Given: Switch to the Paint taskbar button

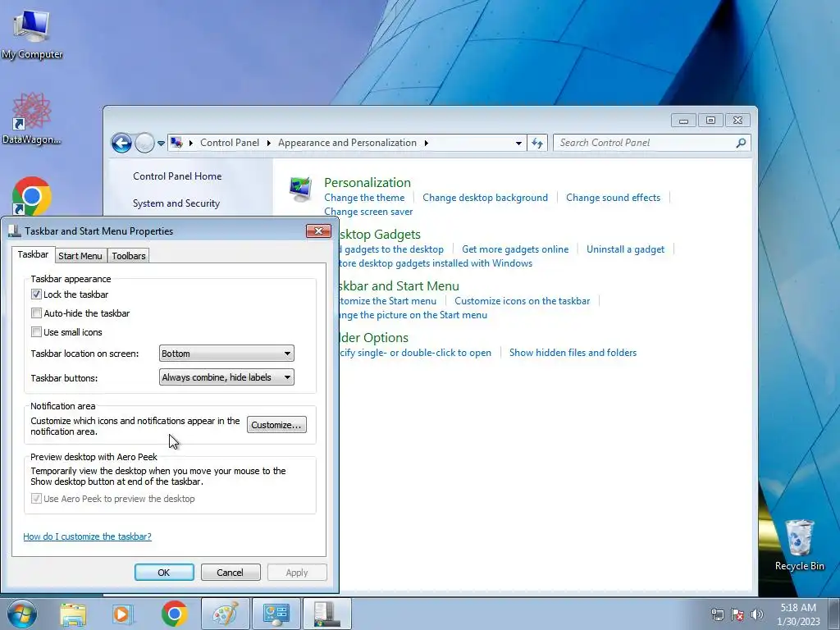Looking at the screenshot, I should (x=225, y=614).
